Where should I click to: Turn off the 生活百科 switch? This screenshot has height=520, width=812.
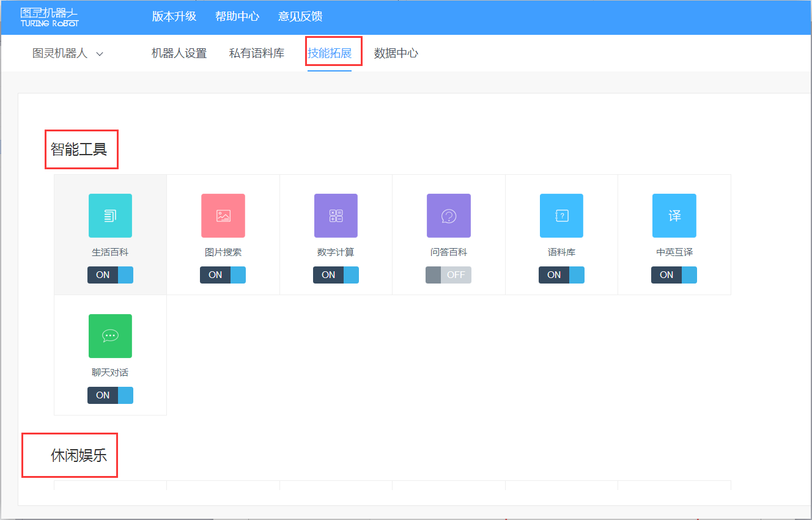point(110,275)
